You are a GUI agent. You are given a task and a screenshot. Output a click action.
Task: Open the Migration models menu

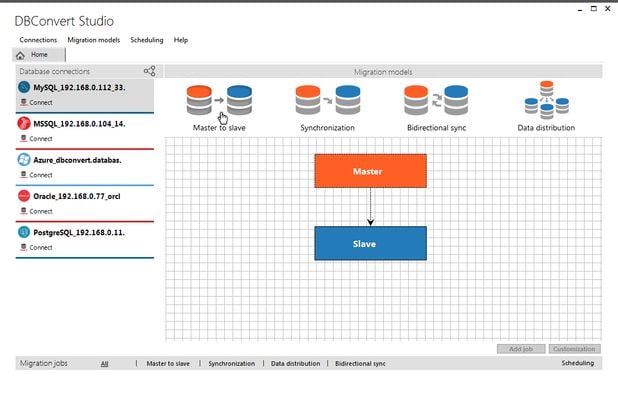tap(93, 40)
